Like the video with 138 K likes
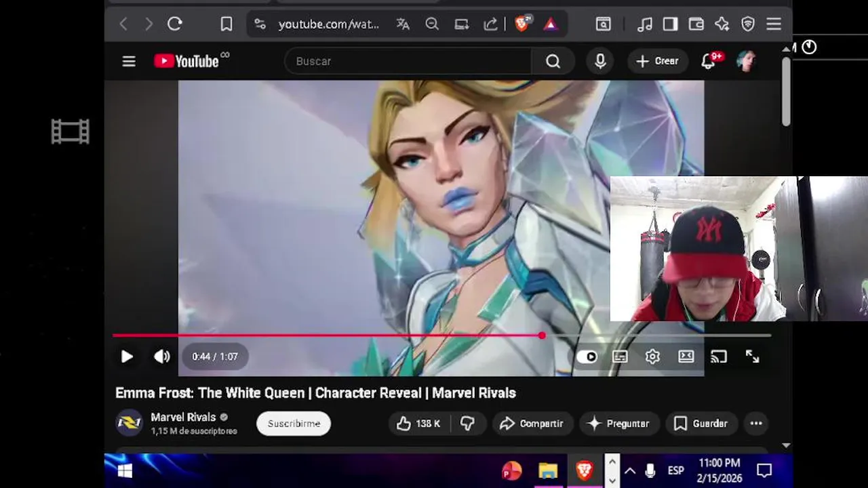 point(419,424)
